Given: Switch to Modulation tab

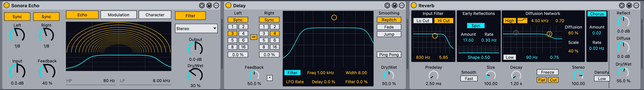Looking at the screenshot, I should click(118, 15).
